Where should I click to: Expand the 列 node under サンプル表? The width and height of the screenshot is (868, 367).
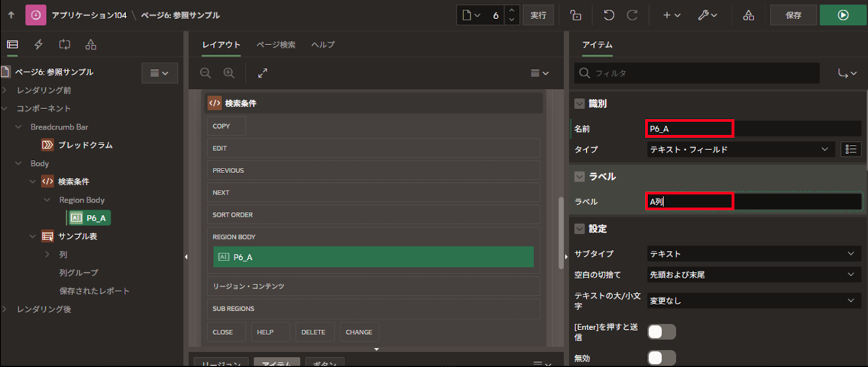(x=47, y=254)
